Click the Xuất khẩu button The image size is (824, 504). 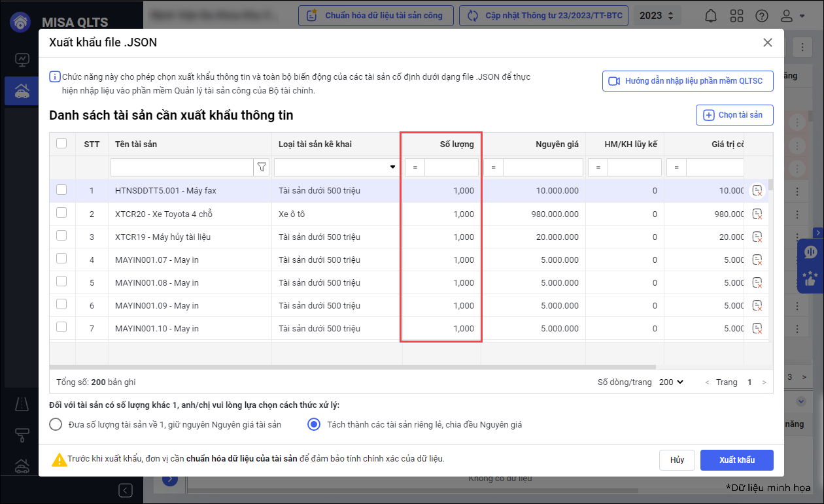[736, 460]
